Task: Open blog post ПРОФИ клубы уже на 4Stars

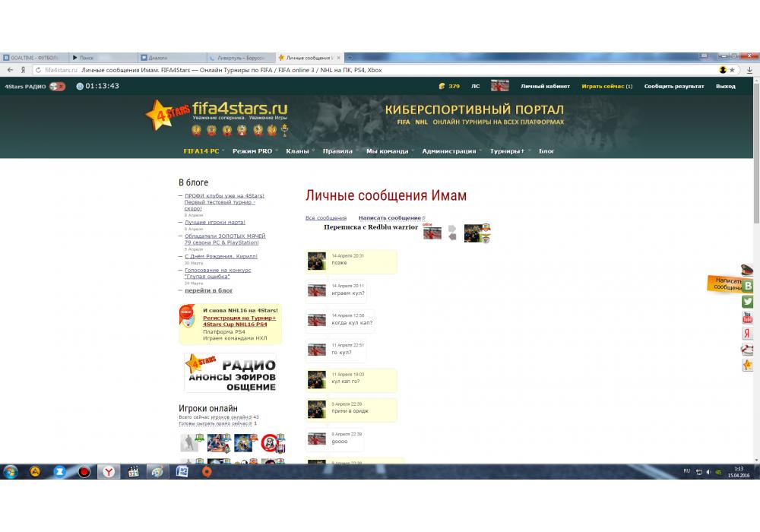Action: click(x=224, y=202)
